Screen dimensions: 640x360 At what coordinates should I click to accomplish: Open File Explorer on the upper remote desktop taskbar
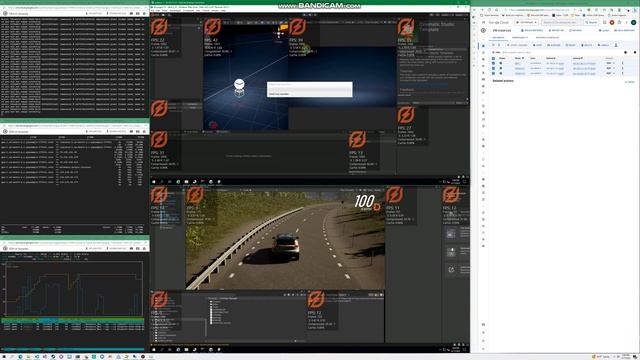click(x=186, y=182)
